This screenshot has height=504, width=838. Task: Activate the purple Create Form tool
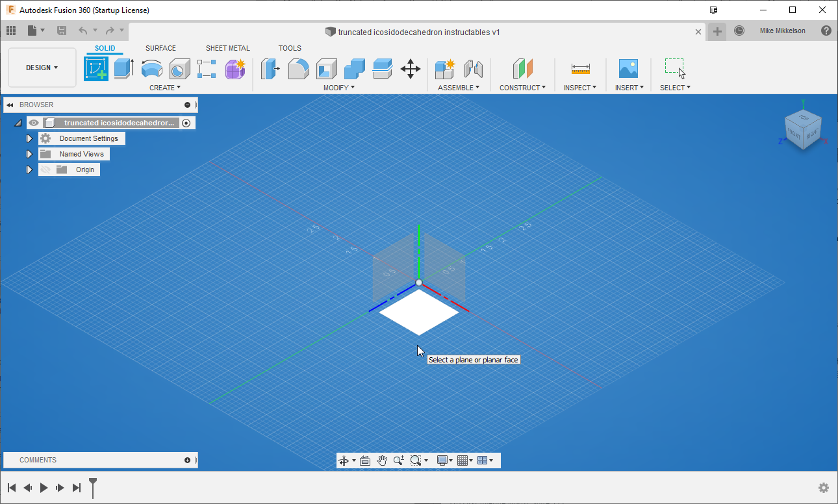tap(235, 68)
